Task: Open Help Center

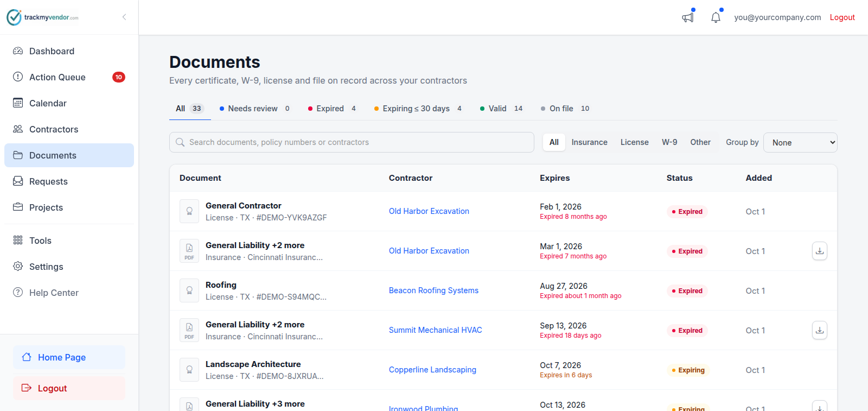Action: (x=69, y=293)
